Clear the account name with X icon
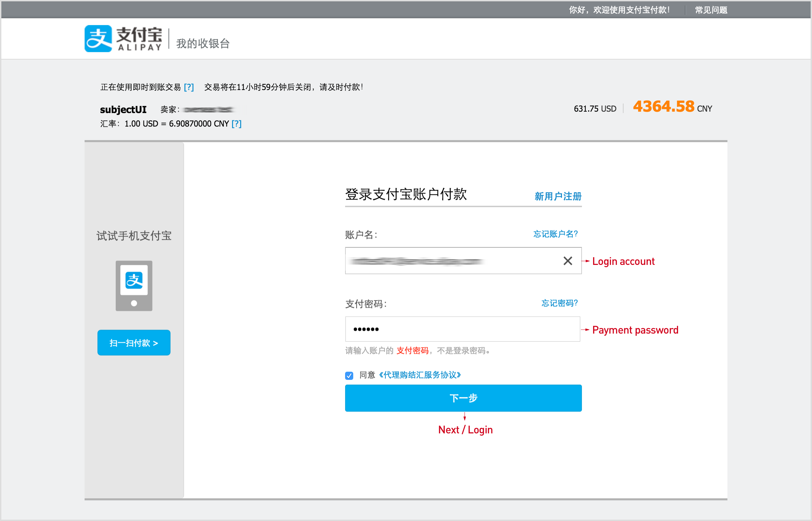The image size is (812, 521). click(x=568, y=261)
